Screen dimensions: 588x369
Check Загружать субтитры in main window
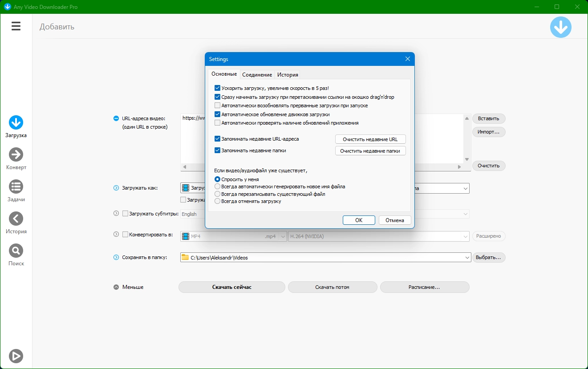click(125, 214)
